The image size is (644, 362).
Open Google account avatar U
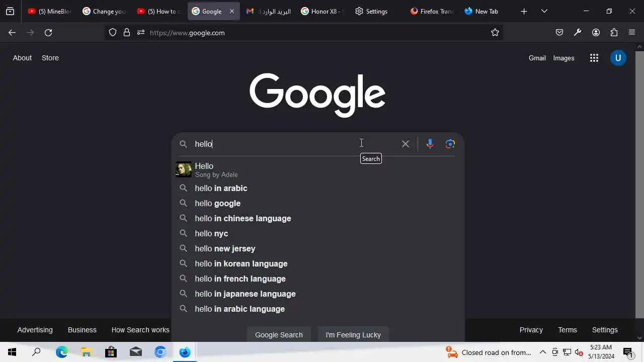tap(618, 58)
